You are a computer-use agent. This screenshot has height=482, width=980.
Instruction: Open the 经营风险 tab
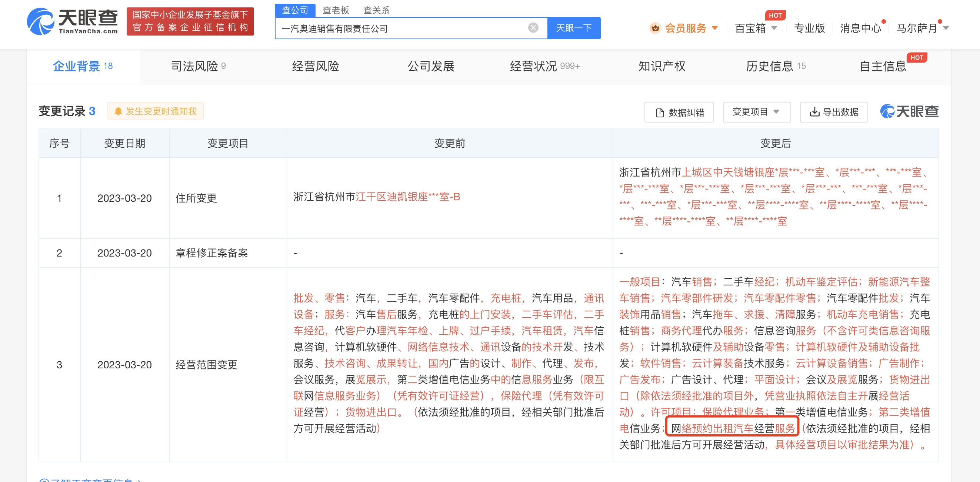point(316,66)
